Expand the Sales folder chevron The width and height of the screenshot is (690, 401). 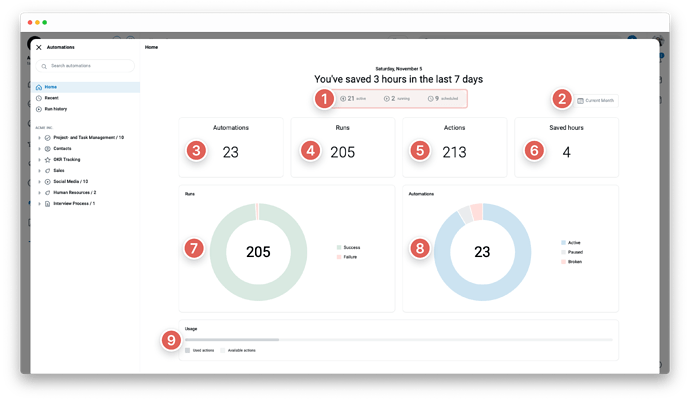click(x=39, y=171)
